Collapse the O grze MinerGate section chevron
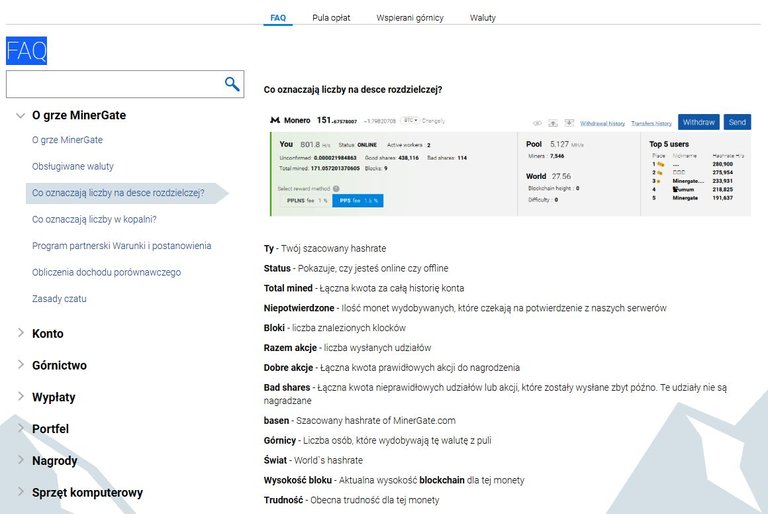This screenshot has width=768, height=514. click(21, 116)
